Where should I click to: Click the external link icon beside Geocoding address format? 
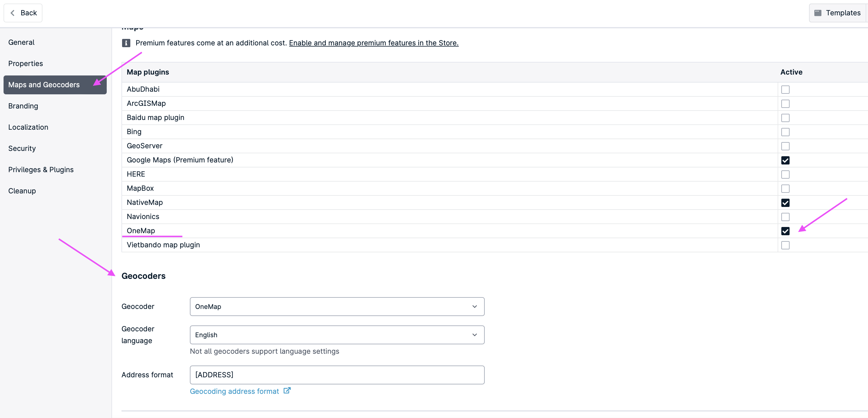coord(287,390)
